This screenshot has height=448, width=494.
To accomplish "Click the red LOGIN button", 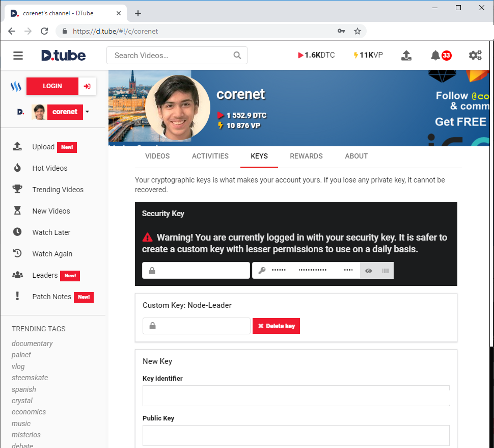I will point(52,86).
